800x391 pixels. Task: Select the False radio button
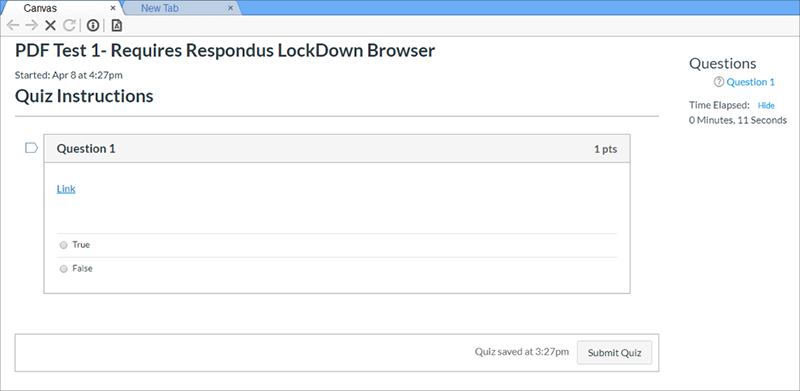point(64,268)
